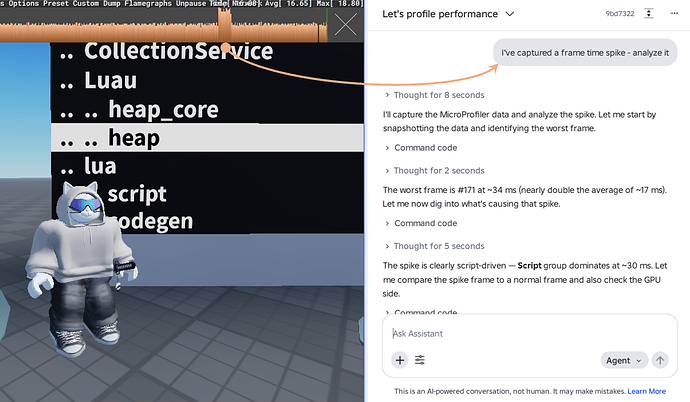Screen dimensions: 690x402
Task: Click the frame spike in timing graph
Action: (x=224, y=26)
